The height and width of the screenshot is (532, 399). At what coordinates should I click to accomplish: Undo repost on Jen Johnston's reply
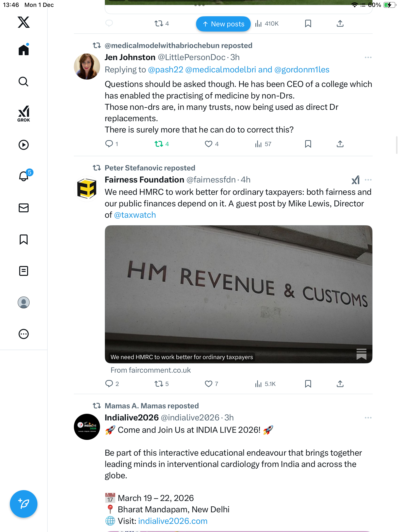pyautogui.click(x=159, y=144)
